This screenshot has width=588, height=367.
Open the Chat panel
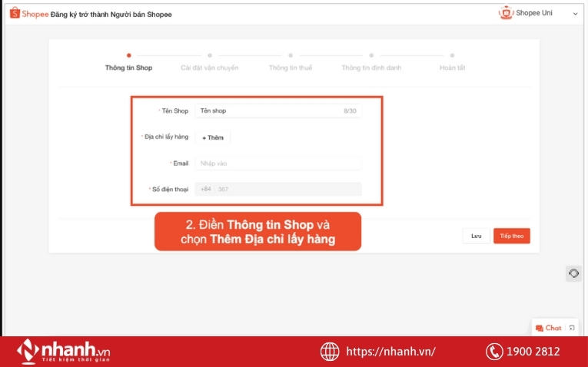click(549, 328)
